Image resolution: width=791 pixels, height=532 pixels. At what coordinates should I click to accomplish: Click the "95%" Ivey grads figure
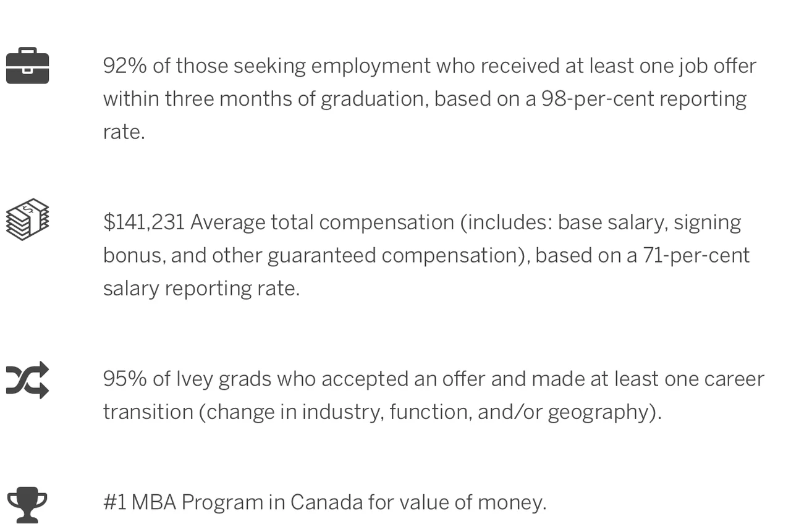point(124,379)
